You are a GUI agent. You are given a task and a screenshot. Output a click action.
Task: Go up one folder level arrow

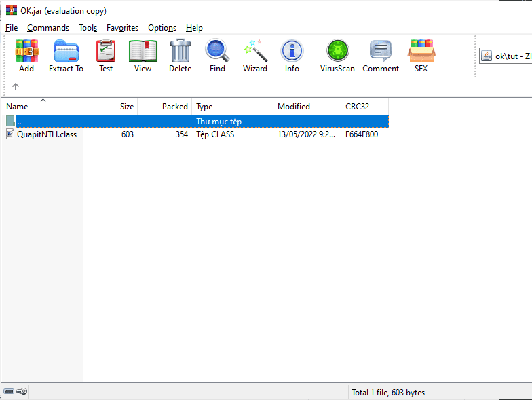click(x=16, y=86)
